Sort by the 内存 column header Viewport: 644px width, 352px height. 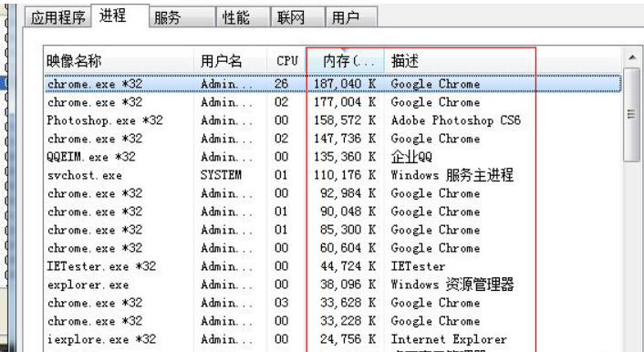pos(346,61)
